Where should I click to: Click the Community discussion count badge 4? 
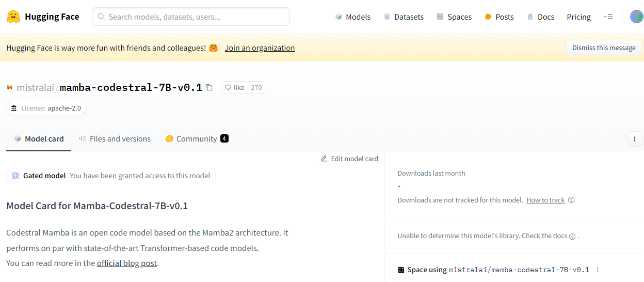224,138
